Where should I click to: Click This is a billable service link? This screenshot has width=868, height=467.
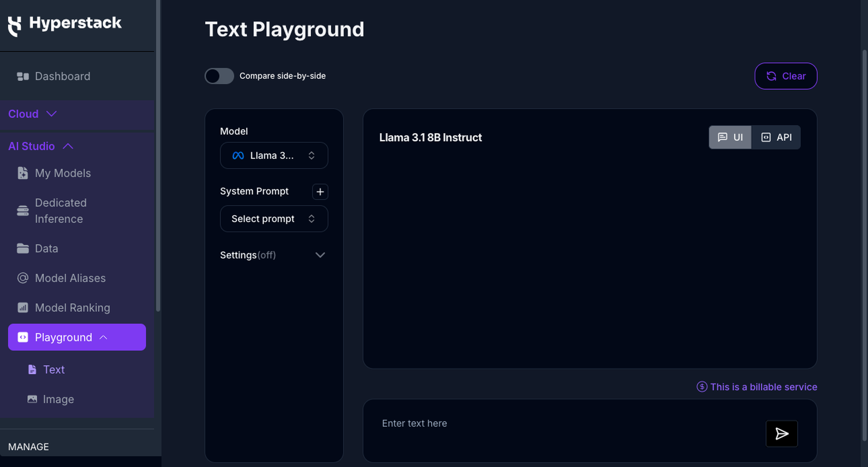(x=763, y=387)
